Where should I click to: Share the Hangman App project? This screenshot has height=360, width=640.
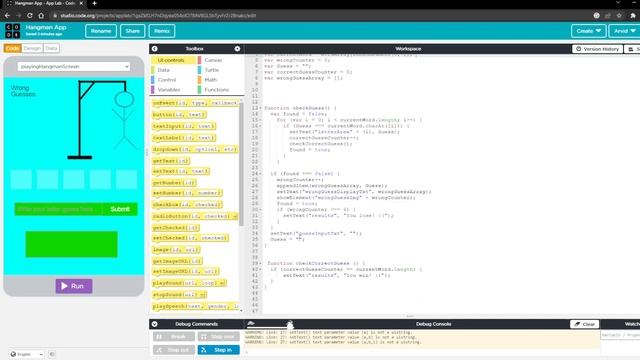click(133, 31)
